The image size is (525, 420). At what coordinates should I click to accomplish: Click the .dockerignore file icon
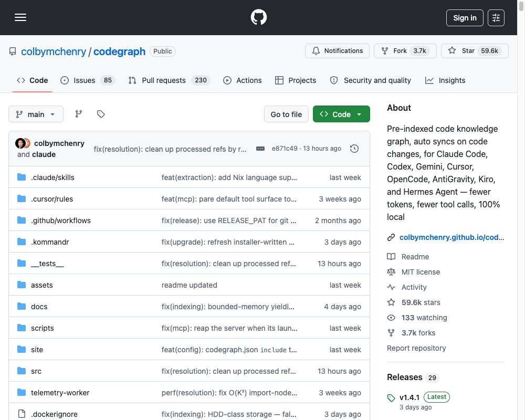click(x=22, y=414)
